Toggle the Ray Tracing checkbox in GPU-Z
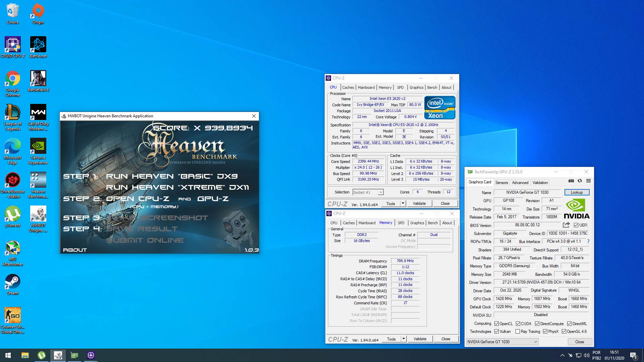644x362 pixels. [x=518, y=331]
